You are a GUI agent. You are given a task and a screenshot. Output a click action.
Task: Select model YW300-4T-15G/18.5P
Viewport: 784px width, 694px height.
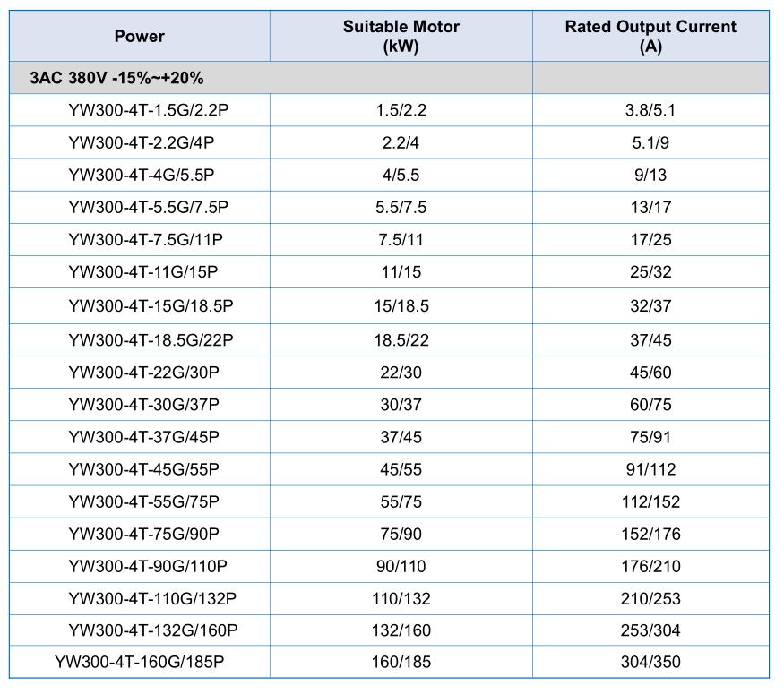(x=151, y=305)
